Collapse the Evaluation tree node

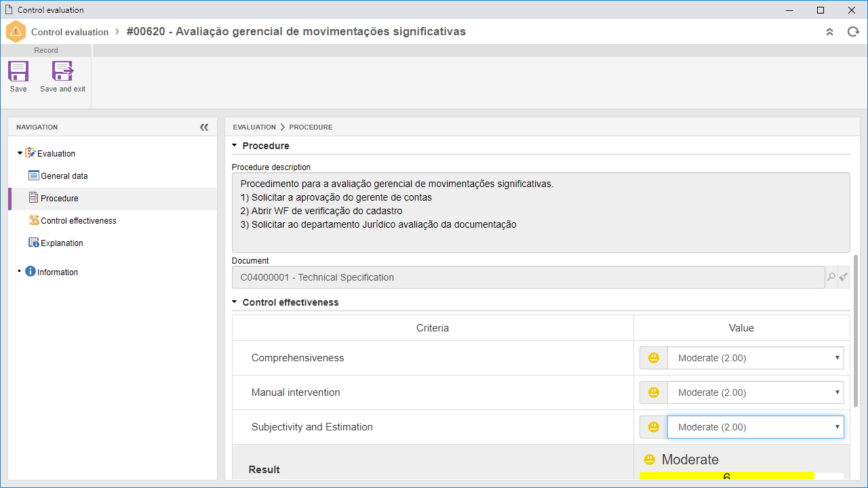coord(20,153)
